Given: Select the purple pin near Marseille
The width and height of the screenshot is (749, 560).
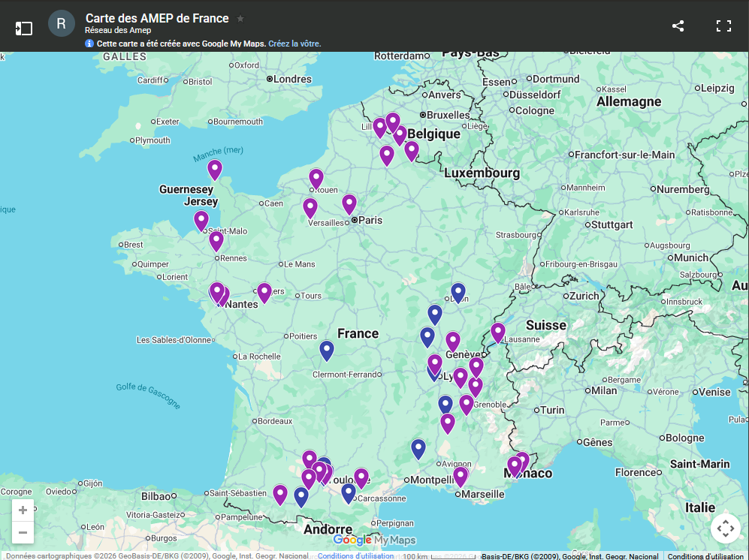Looking at the screenshot, I should coord(461,476).
